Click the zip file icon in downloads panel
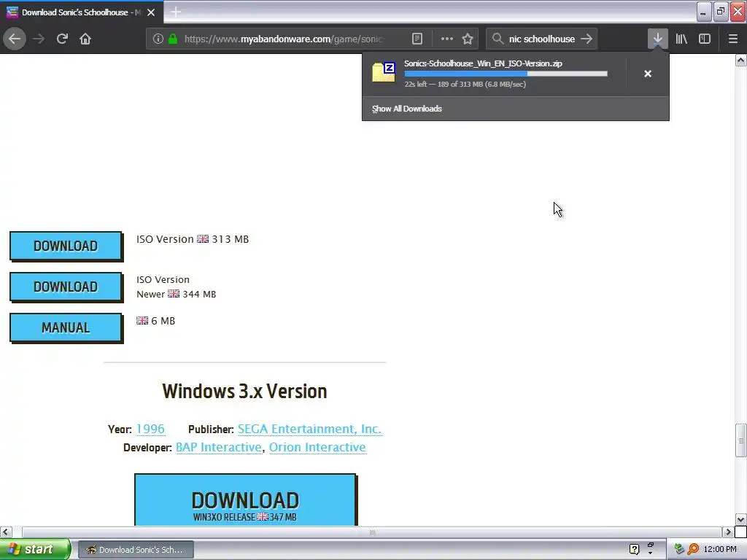The height and width of the screenshot is (560, 747). pos(384,72)
